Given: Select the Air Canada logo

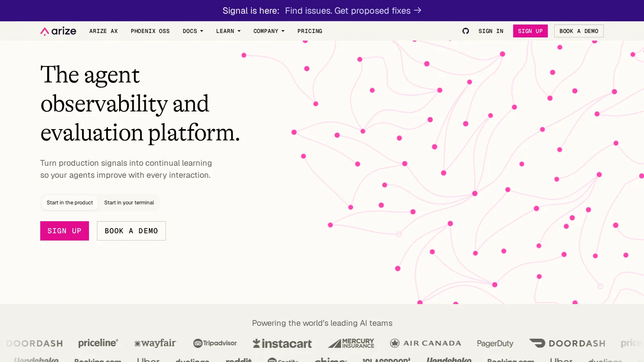Looking at the screenshot, I should [x=425, y=343].
